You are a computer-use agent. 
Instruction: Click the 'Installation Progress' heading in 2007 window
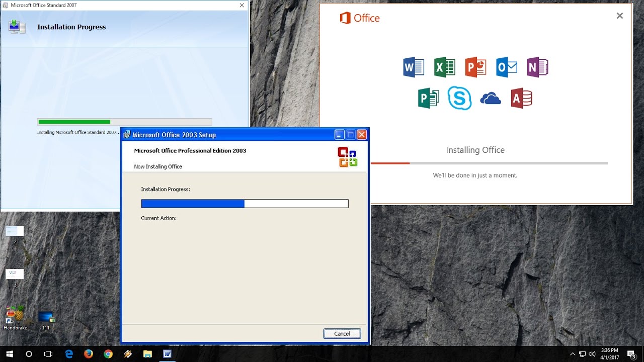[x=71, y=27]
